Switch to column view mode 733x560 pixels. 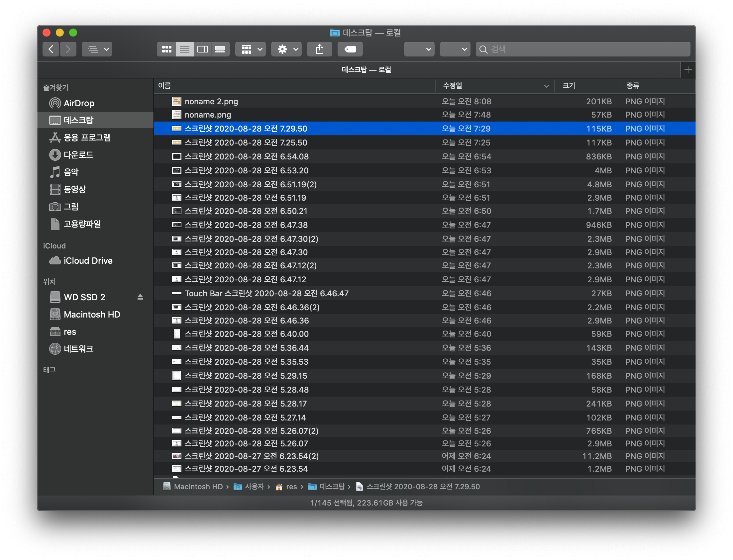(202, 49)
